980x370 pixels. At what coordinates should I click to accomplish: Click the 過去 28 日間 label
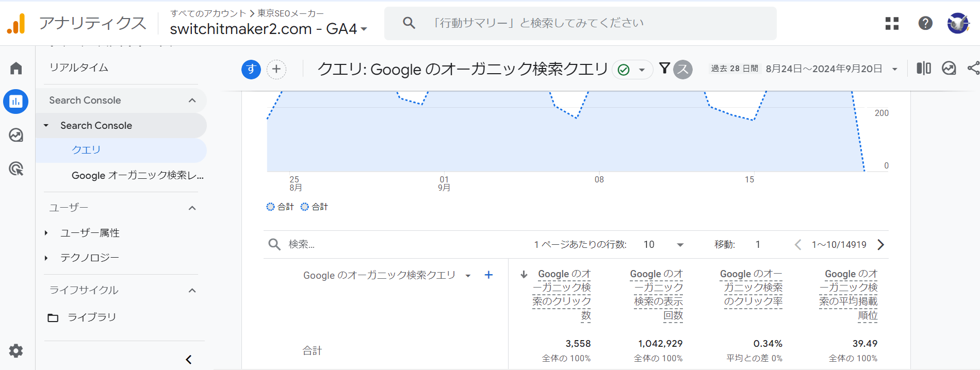[x=734, y=69]
